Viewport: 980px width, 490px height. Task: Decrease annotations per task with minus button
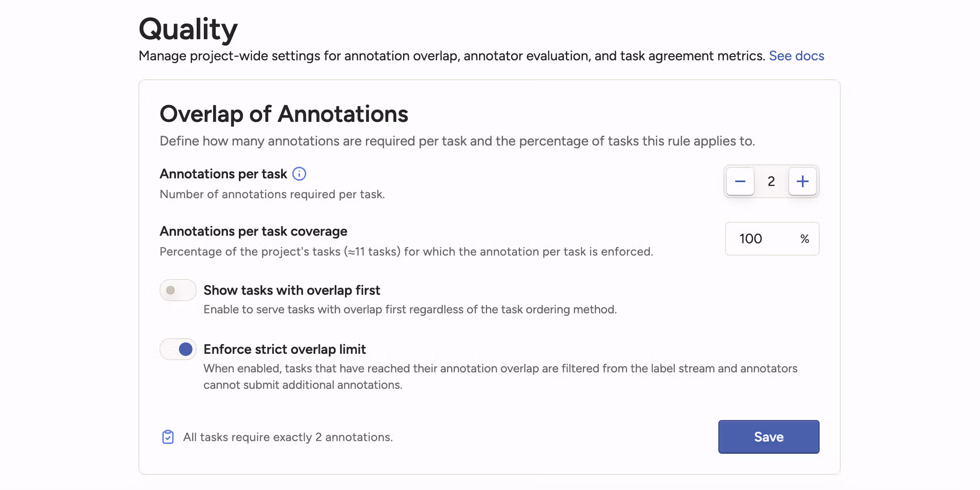click(740, 181)
